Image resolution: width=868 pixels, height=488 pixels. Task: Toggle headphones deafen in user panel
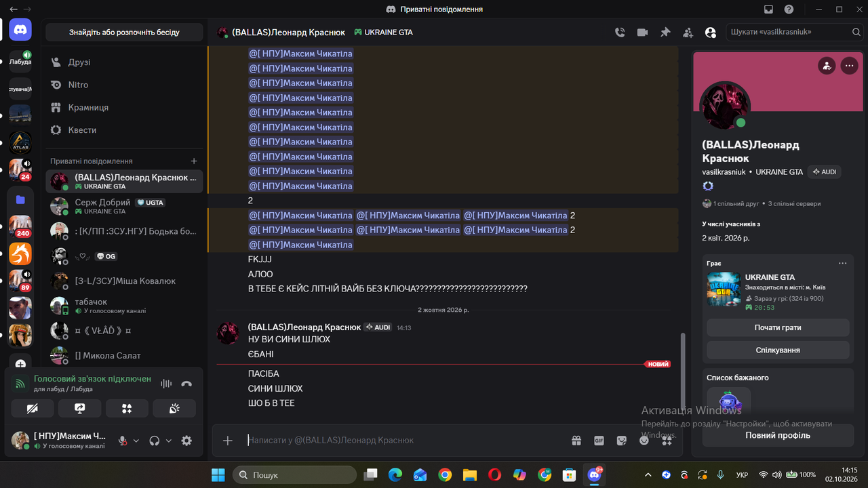tap(155, 441)
